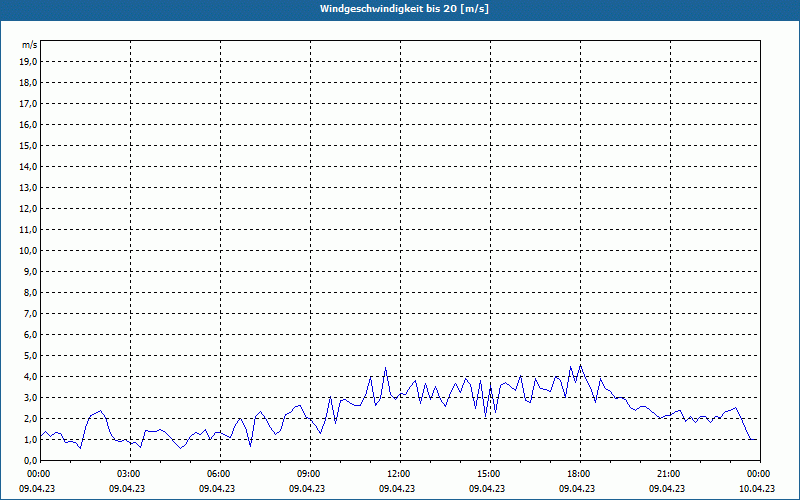Screen dimensions: 800x500
Task: Click the 06:00 time axis label
Action: click(219, 474)
